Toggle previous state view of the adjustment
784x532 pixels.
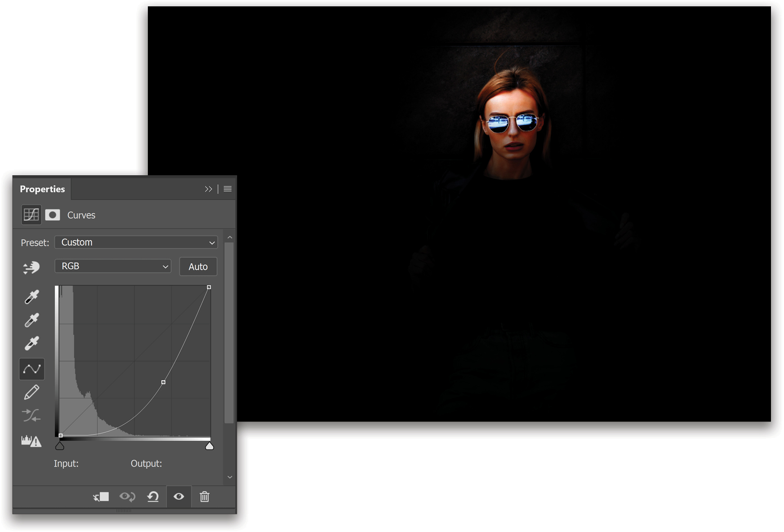[x=128, y=497]
